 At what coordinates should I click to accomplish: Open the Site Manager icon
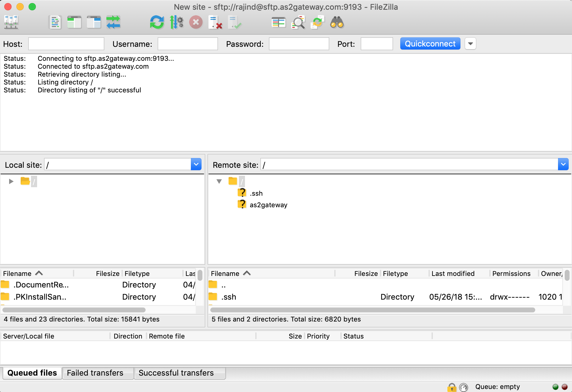tap(11, 22)
